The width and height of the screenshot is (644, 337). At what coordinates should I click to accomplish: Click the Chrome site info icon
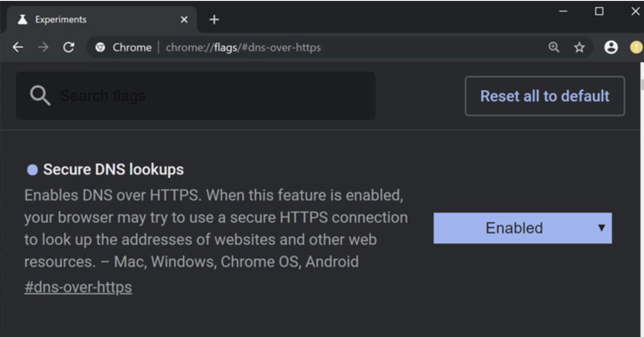[x=101, y=47]
